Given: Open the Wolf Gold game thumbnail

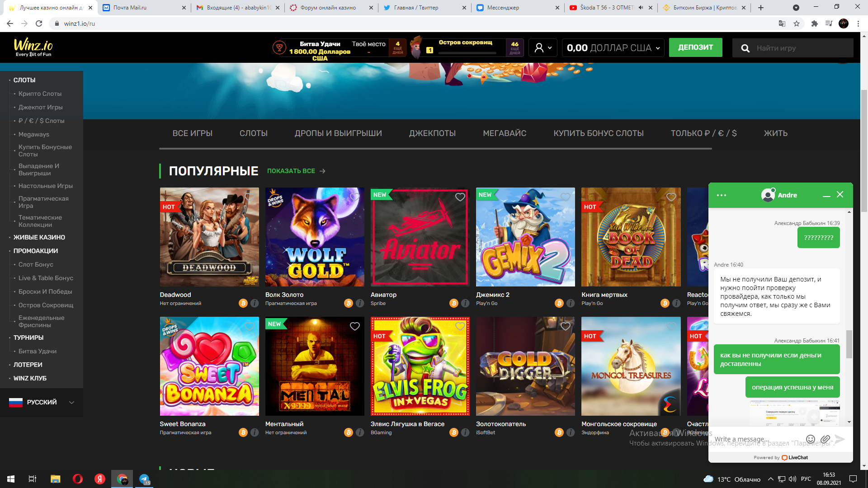Looking at the screenshot, I should pyautogui.click(x=315, y=237).
